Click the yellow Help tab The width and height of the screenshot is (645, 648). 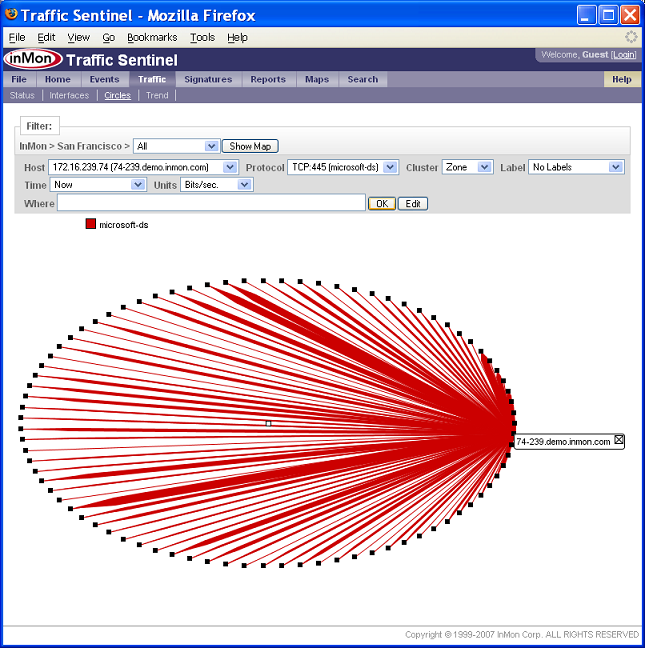point(622,79)
